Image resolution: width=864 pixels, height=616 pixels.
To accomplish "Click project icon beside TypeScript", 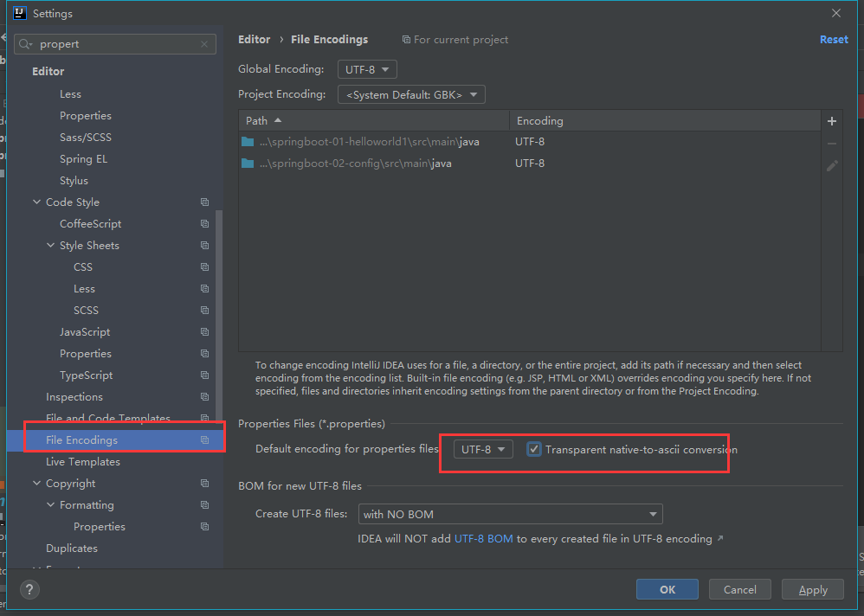I will pos(205,375).
